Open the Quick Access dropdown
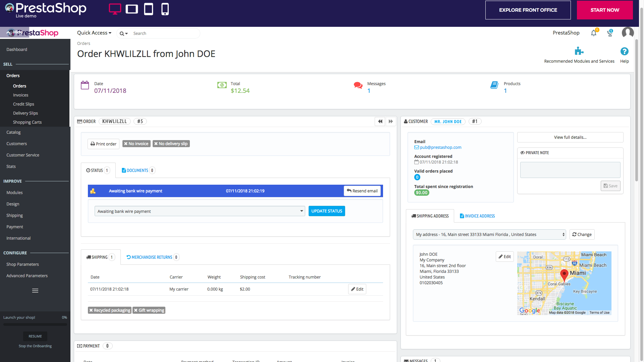This screenshot has height=362, width=644. pos(94,33)
